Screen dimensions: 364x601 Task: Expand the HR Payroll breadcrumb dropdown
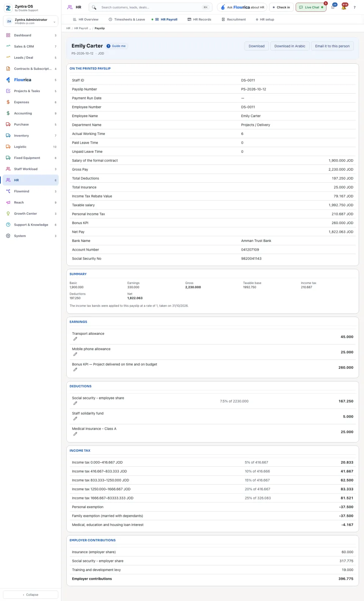point(90,28)
